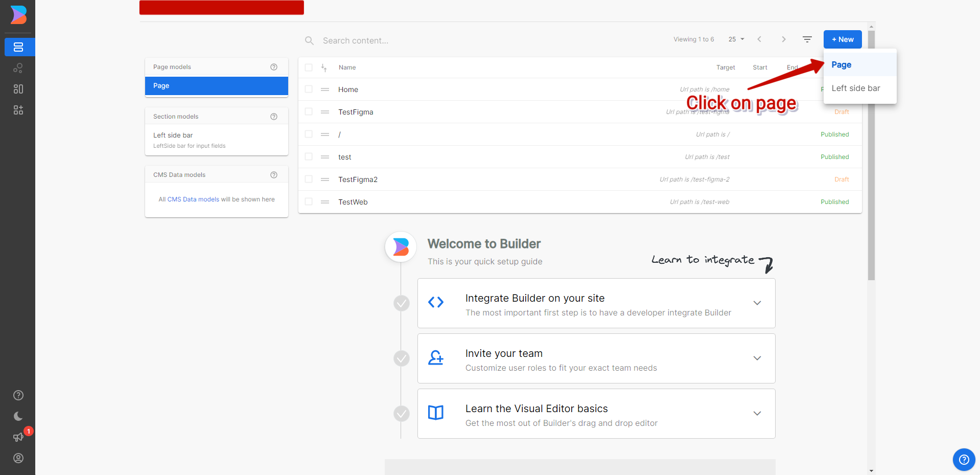This screenshot has width=980, height=475.
Task: Go to previous page arrow
Action: click(759, 39)
